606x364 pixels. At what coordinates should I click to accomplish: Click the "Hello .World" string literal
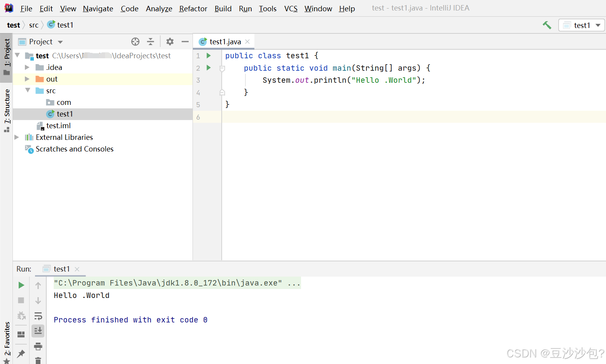click(x=384, y=80)
